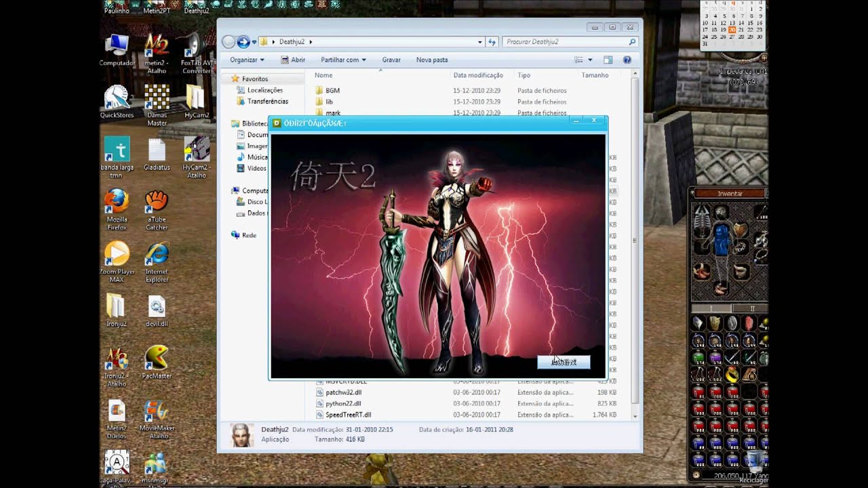868x488 pixels.
Task: Open the Explorer help icon
Action: pos(627,60)
